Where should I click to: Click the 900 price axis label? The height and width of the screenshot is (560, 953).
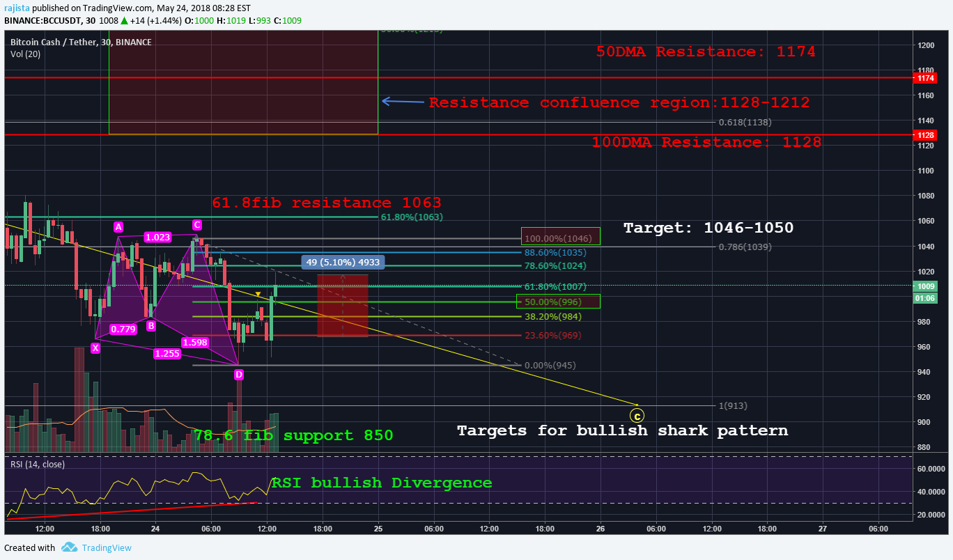[924, 422]
